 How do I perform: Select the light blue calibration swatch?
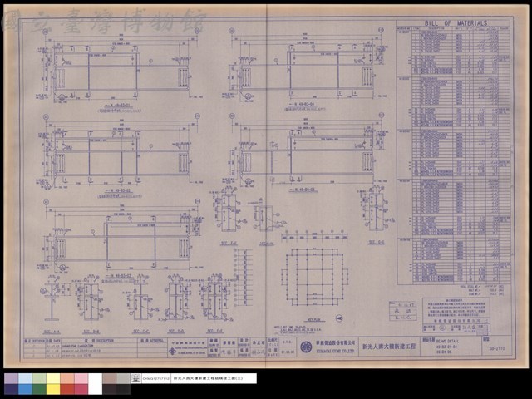tap(25, 379)
